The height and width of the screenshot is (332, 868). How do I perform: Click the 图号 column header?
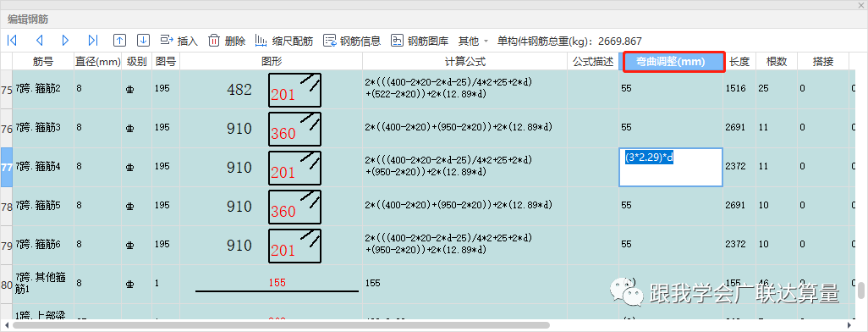(166, 62)
